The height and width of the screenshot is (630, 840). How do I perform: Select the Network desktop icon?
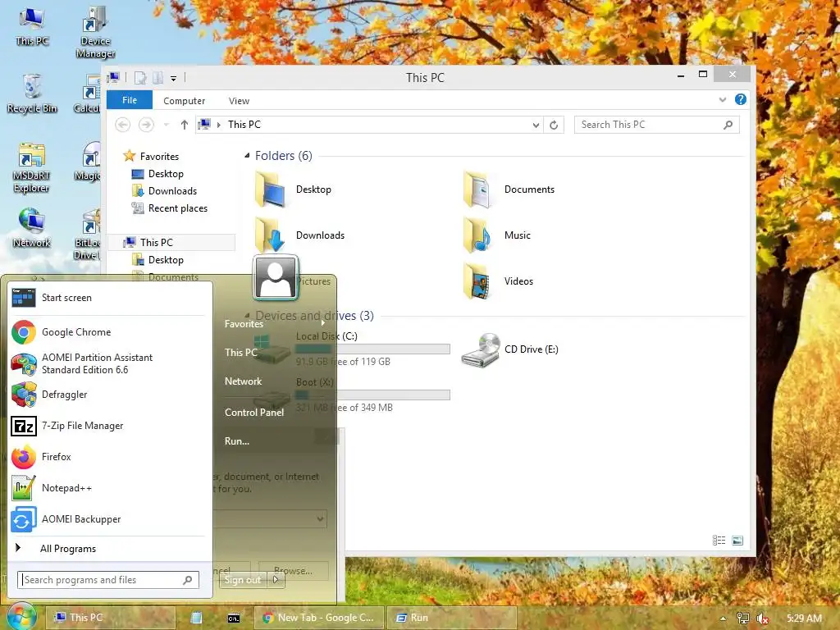pos(32,228)
